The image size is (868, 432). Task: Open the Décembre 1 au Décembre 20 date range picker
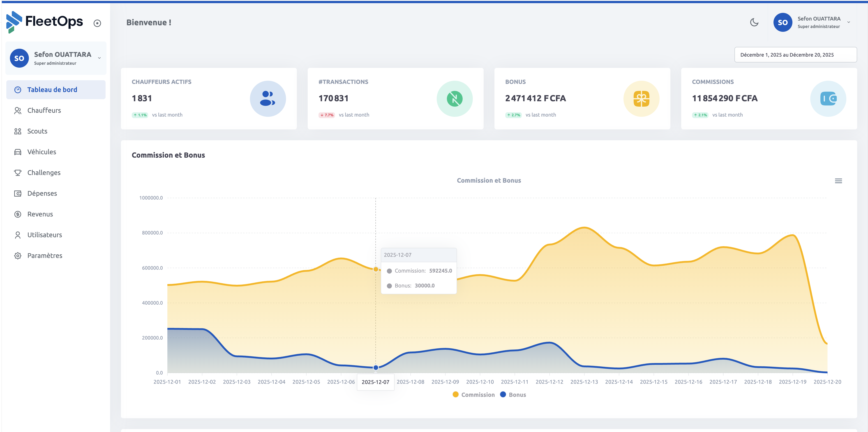(796, 55)
